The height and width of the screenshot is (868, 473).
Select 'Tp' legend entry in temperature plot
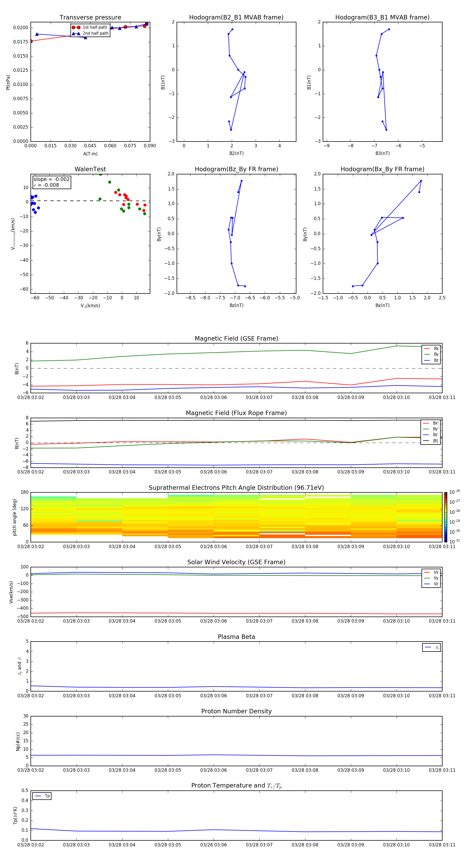(x=42, y=796)
